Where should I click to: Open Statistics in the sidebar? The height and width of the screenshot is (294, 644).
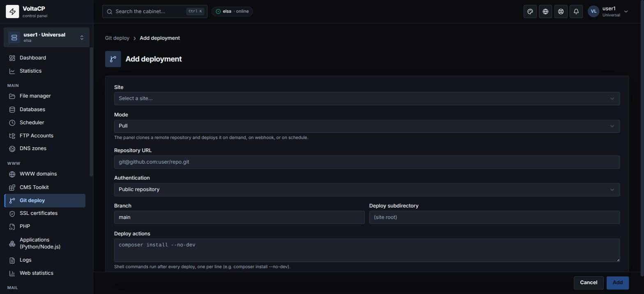(x=45, y=71)
